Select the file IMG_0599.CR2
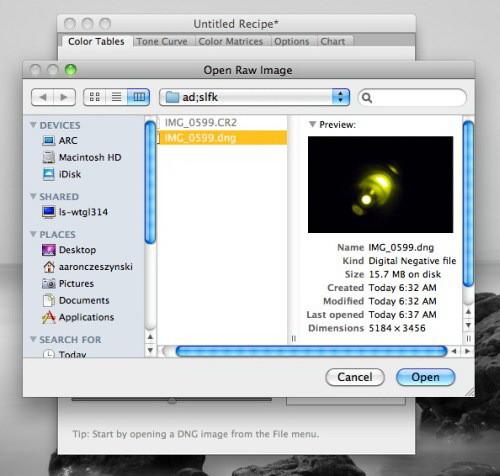This screenshot has height=476, width=500. (201, 123)
